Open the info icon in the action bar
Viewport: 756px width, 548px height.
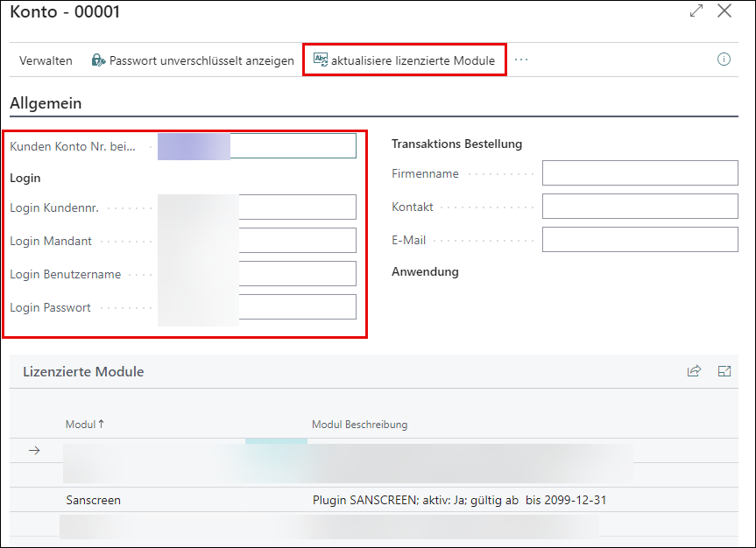coord(724,60)
